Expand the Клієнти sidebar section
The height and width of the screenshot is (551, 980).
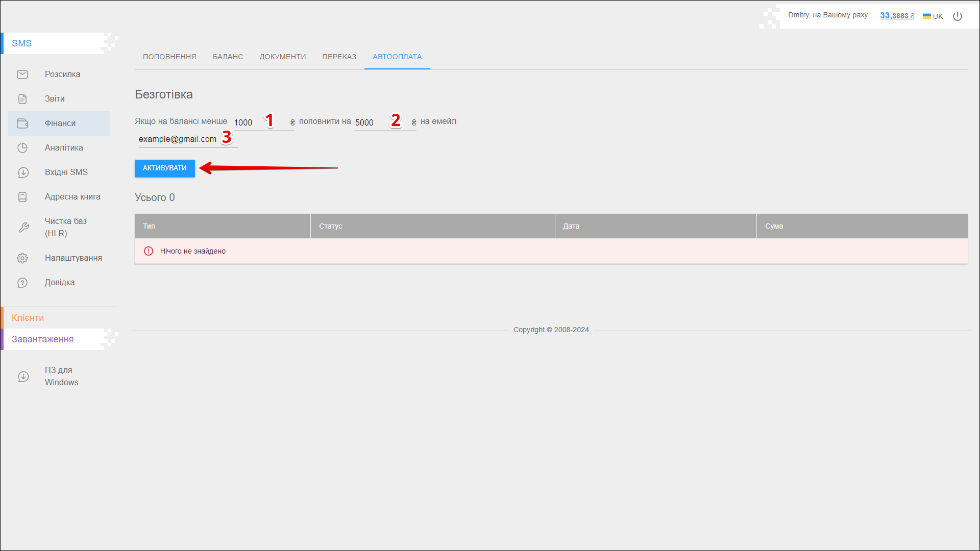28,318
